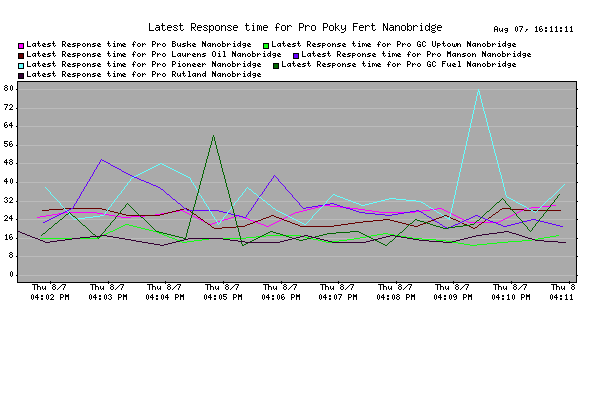Click the 04:02 PM x-axis label
616x393 pixels.
click(x=50, y=292)
